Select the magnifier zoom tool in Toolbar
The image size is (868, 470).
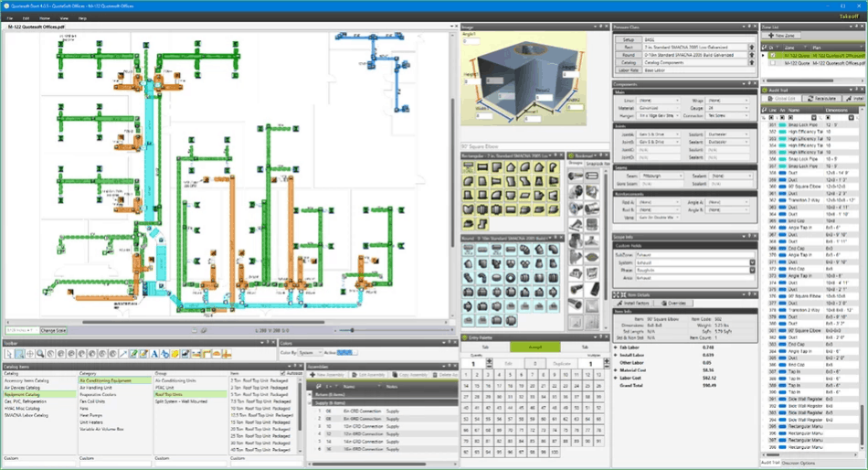point(39,353)
